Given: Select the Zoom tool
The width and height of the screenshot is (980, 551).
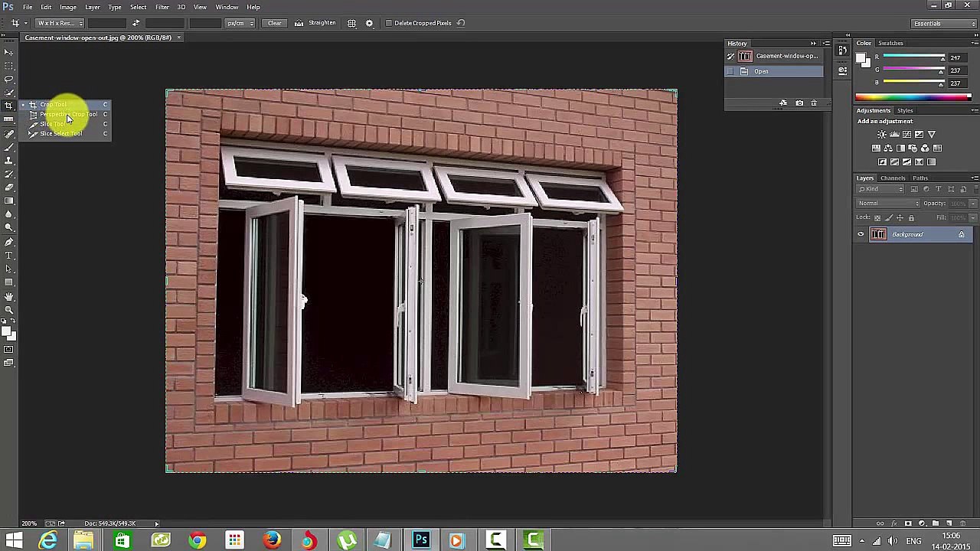Looking at the screenshot, I should (8, 309).
